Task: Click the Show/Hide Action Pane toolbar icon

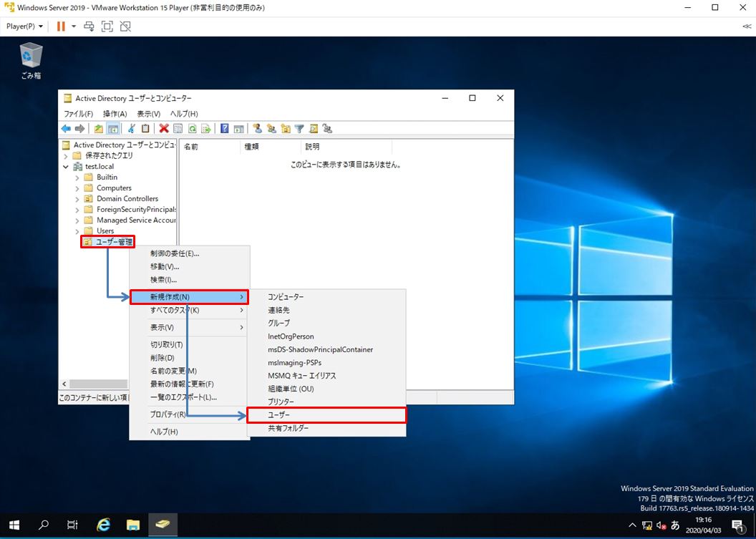Action: [238, 129]
